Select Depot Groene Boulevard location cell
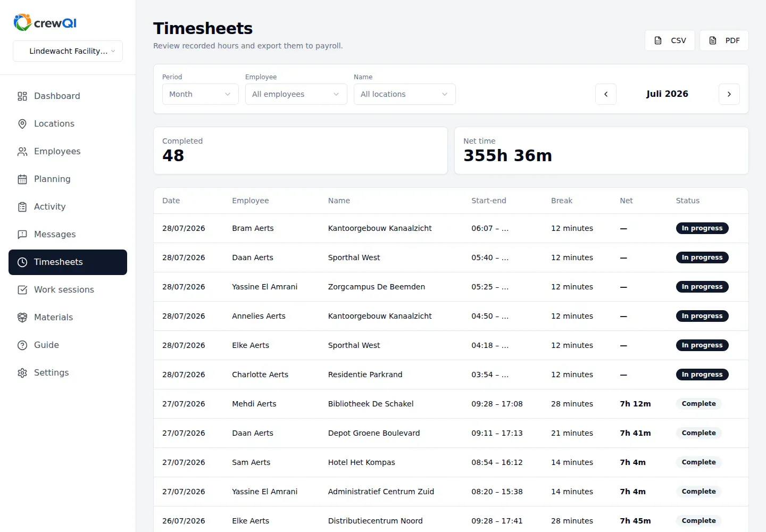Screen dimensions: 766x532 pyautogui.click(x=374, y=433)
